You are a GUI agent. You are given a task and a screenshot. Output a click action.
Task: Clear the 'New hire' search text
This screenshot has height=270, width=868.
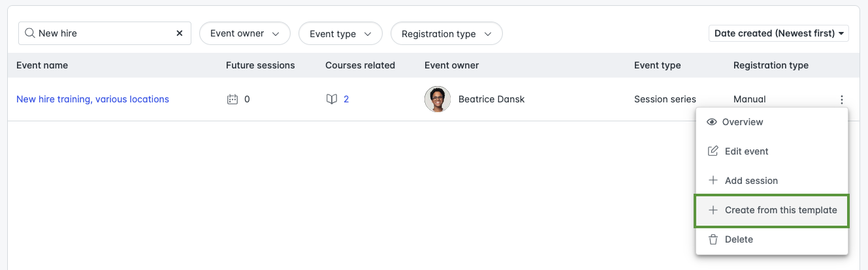(x=180, y=33)
